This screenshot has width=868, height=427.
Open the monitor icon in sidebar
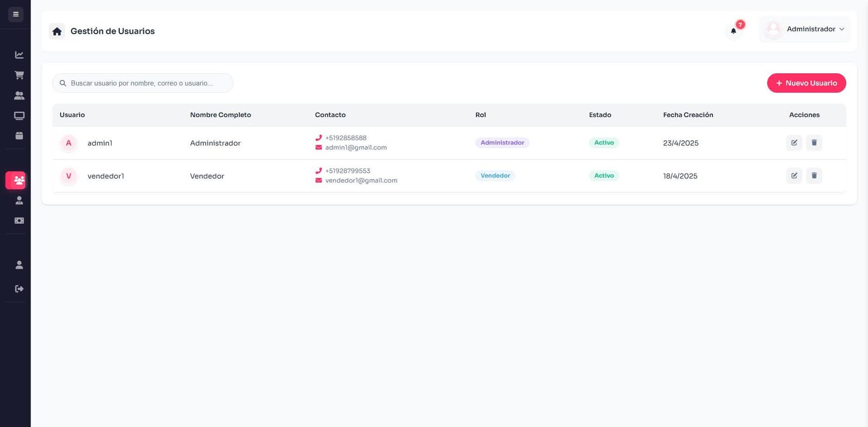19,115
